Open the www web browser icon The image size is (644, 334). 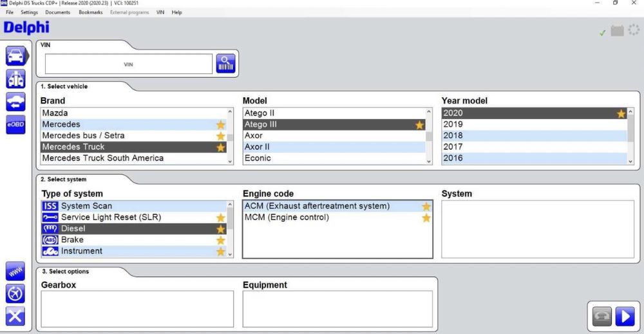15,271
